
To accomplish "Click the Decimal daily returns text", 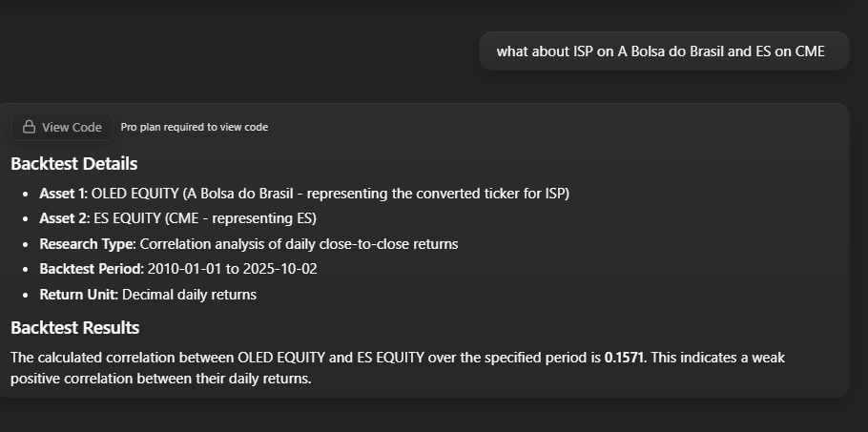I will tap(190, 295).
